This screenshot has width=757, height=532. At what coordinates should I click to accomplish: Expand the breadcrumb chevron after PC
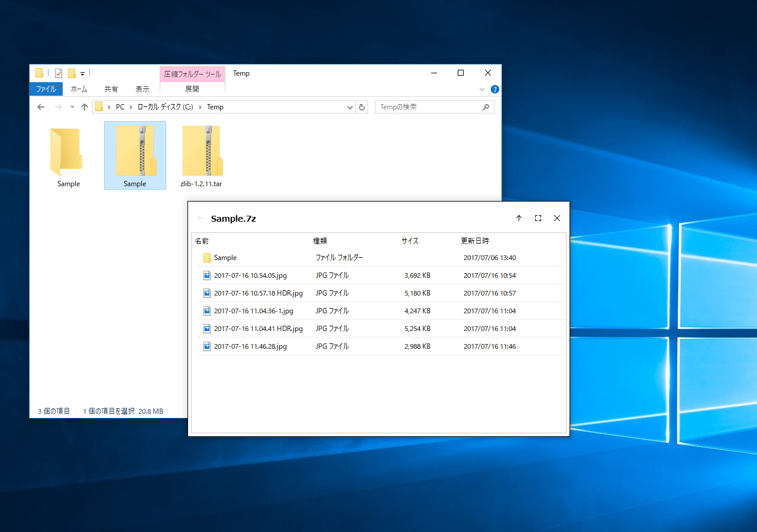click(131, 107)
